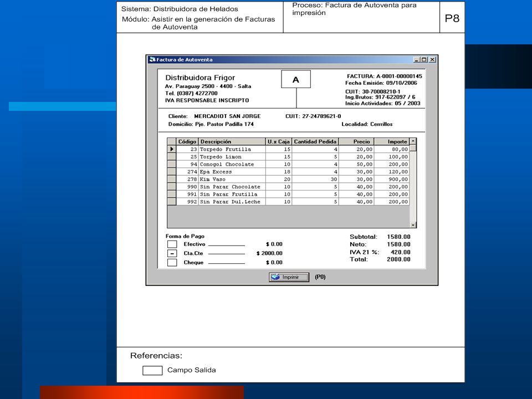Image resolution: width=532 pixels, height=399 pixels.
Task: Select the row marker beside Sin Parar Dul.Leche
Action: 172,202
